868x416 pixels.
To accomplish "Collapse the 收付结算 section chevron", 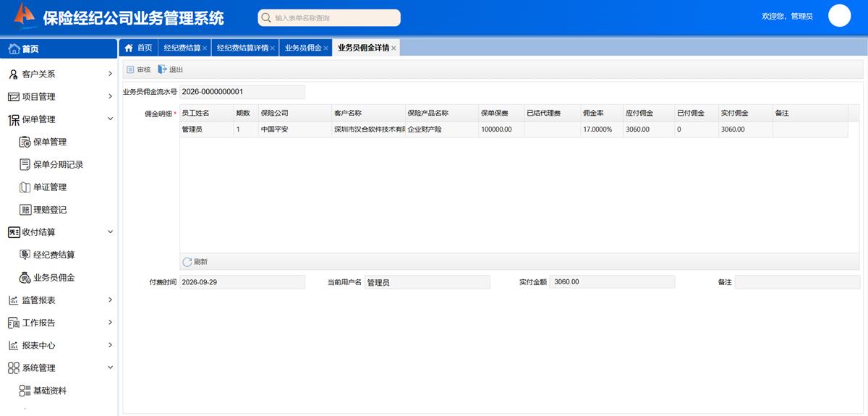I will (110, 232).
